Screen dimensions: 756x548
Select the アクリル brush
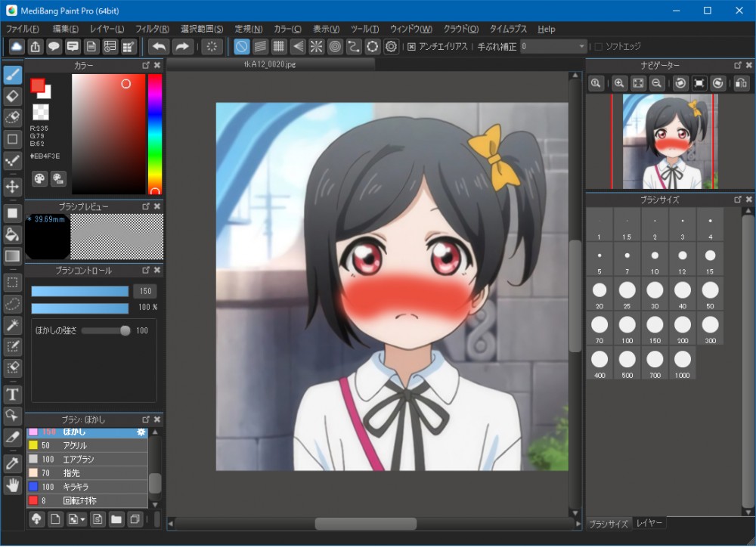click(87, 445)
